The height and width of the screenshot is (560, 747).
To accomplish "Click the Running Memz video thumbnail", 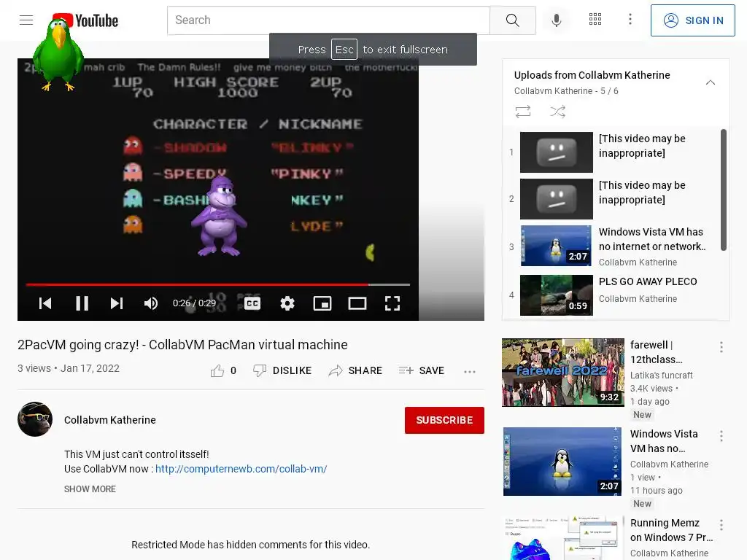I will pyautogui.click(x=562, y=538).
